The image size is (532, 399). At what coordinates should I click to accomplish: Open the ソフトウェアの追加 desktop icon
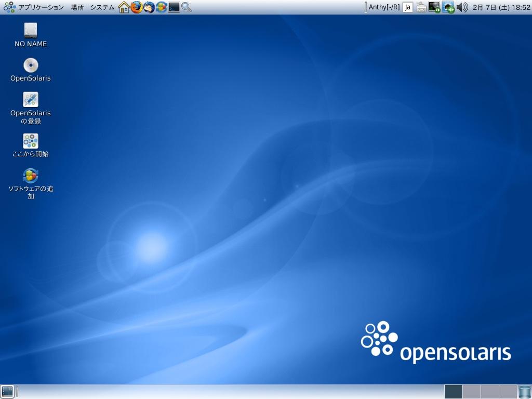click(31, 183)
